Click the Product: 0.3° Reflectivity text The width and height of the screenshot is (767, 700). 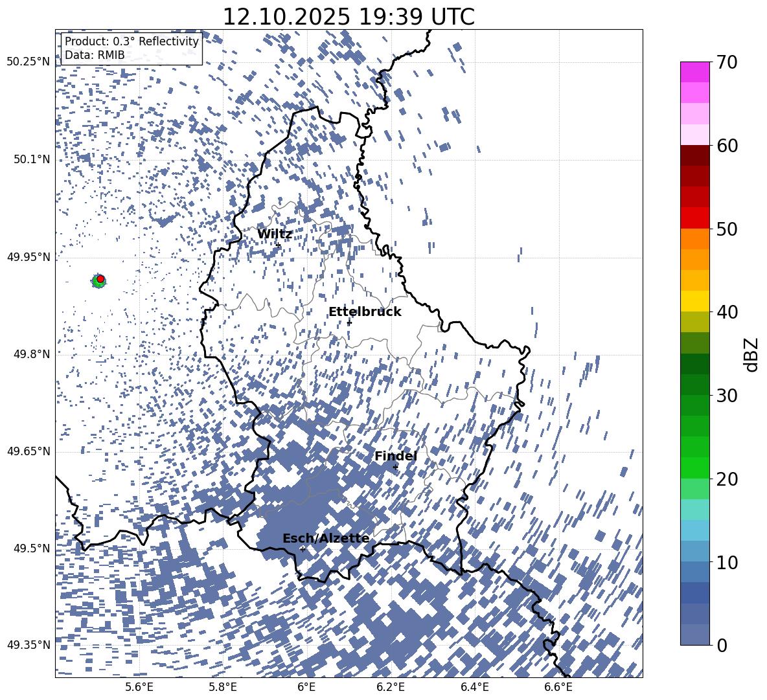[x=132, y=41]
